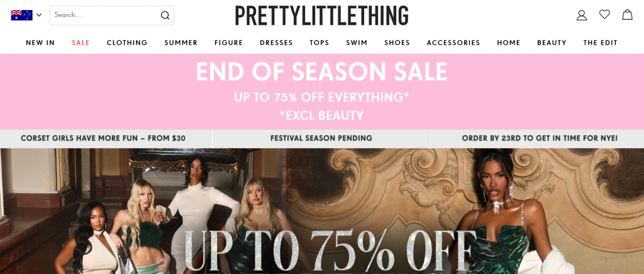The width and height of the screenshot is (644, 274).
Task: Expand the country selector chevron
Action: point(39,15)
